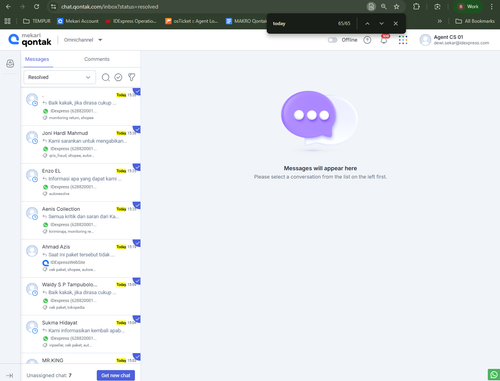500x381 pixels.
Task: Expand the collapsed sidebar arrow
Action: point(10,375)
